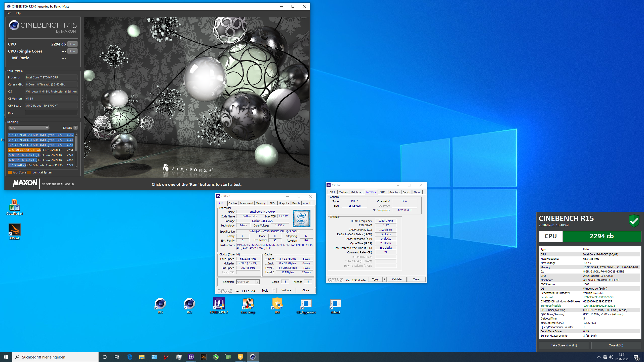Click the green BenchMate verified shield
The height and width of the screenshot is (362, 644).
click(x=634, y=221)
